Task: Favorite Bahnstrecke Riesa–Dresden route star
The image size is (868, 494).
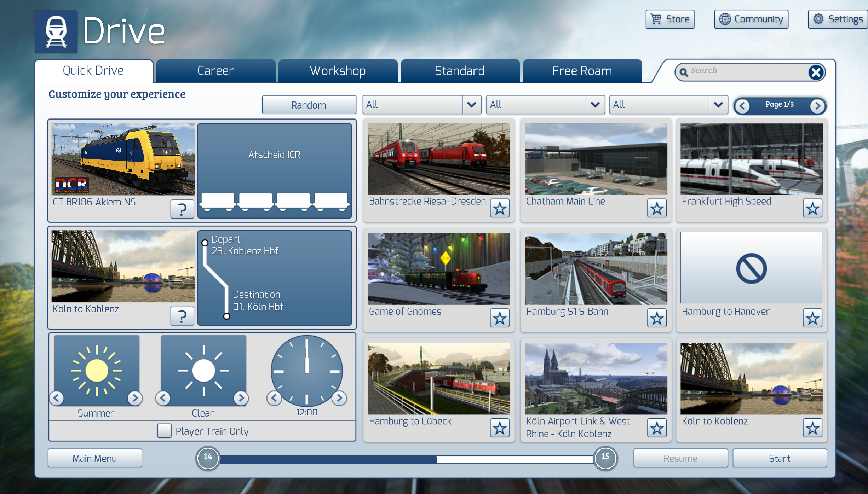Action: (x=500, y=208)
